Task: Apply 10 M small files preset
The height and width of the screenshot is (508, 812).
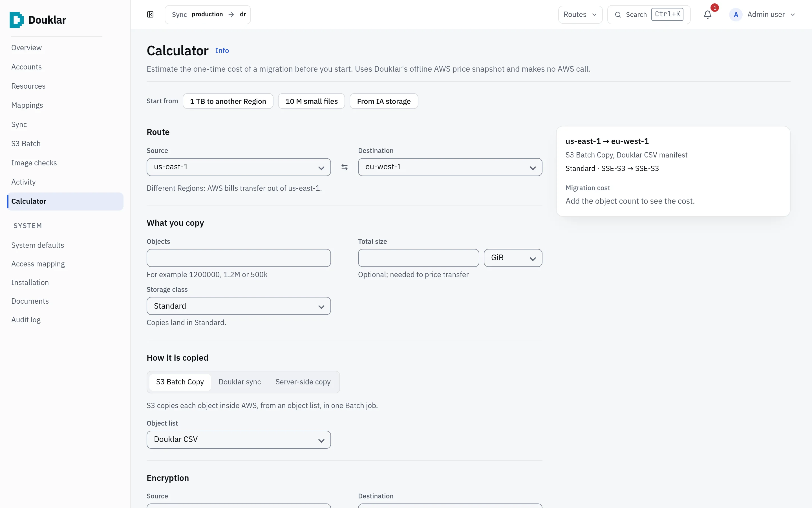Action: tap(311, 101)
